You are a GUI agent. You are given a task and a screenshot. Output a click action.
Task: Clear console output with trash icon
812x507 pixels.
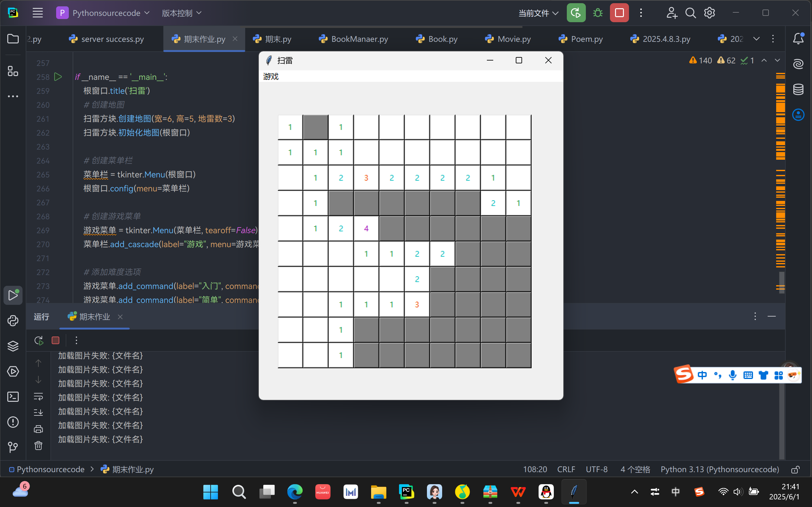pos(38,446)
